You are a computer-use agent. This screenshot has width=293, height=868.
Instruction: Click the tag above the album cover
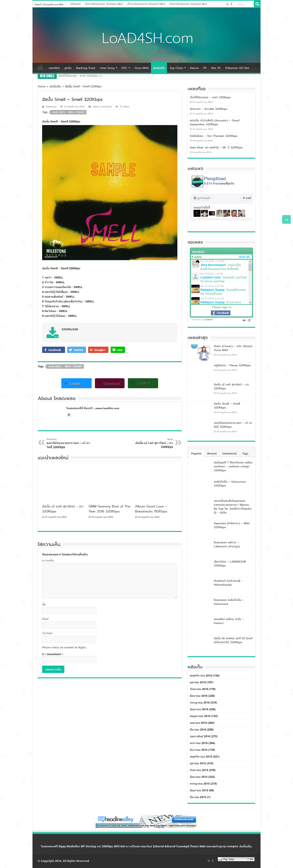pos(68,112)
